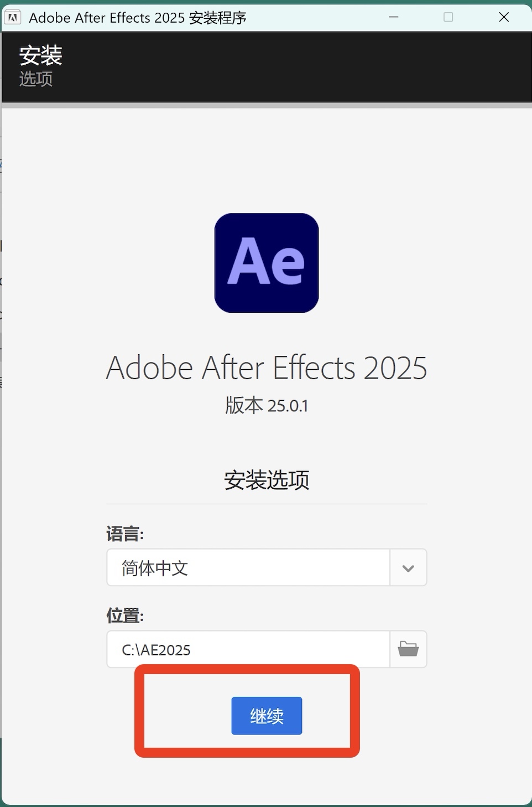The width and height of the screenshot is (532, 807).
Task: Open the folder browser for install location
Action: click(x=408, y=649)
